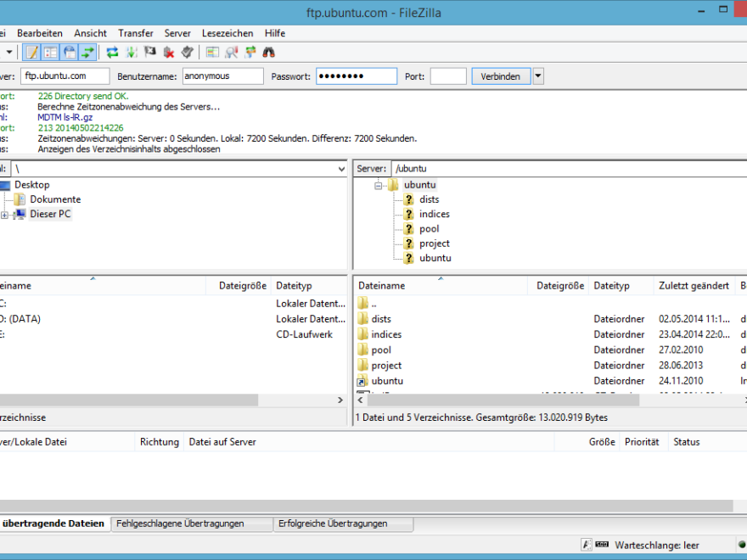Refresh file lists with blue-green arrows icon
The image size is (747, 560).
pyautogui.click(x=112, y=53)
